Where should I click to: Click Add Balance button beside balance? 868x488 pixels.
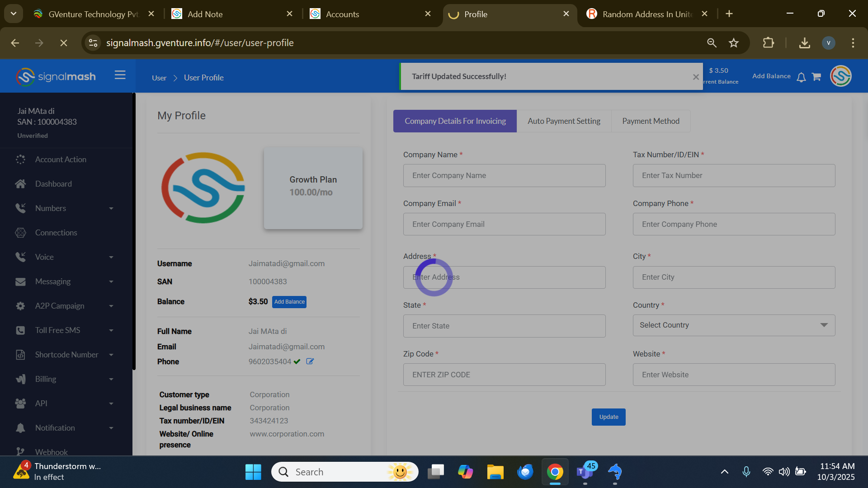point(289,302)
